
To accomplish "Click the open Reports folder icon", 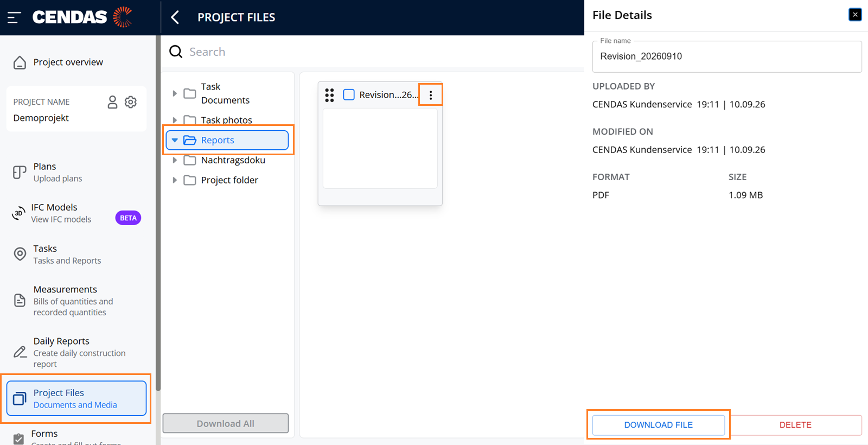I will (190, 140).
